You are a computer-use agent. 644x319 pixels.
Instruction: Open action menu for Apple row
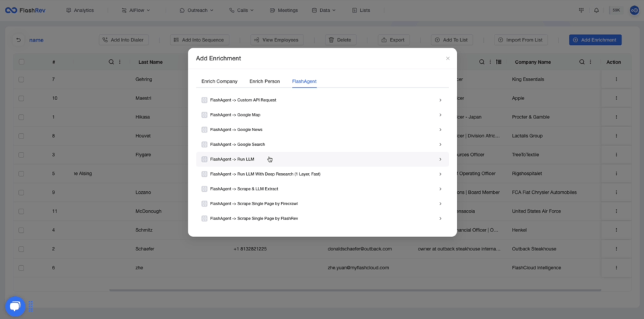point(616,98)
